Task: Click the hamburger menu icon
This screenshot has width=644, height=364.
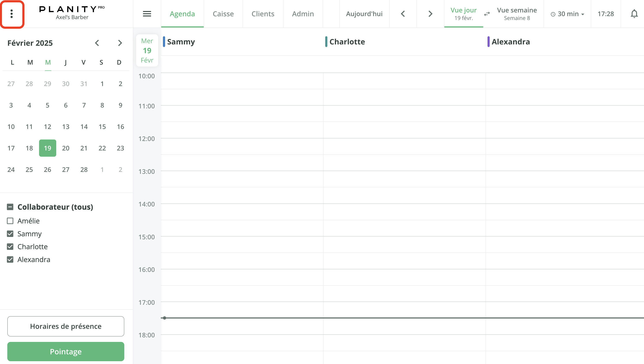Action: pos(147,14)
